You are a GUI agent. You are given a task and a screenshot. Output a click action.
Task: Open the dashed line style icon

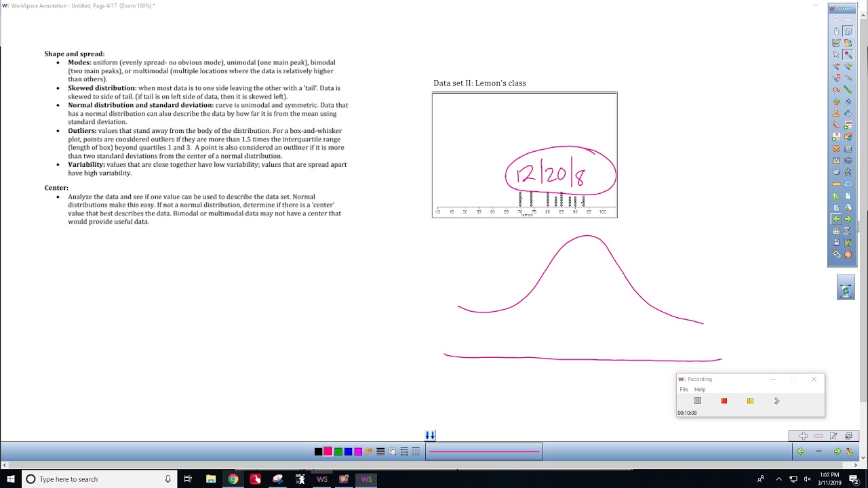pyautogui.click(x=416, y=451)
